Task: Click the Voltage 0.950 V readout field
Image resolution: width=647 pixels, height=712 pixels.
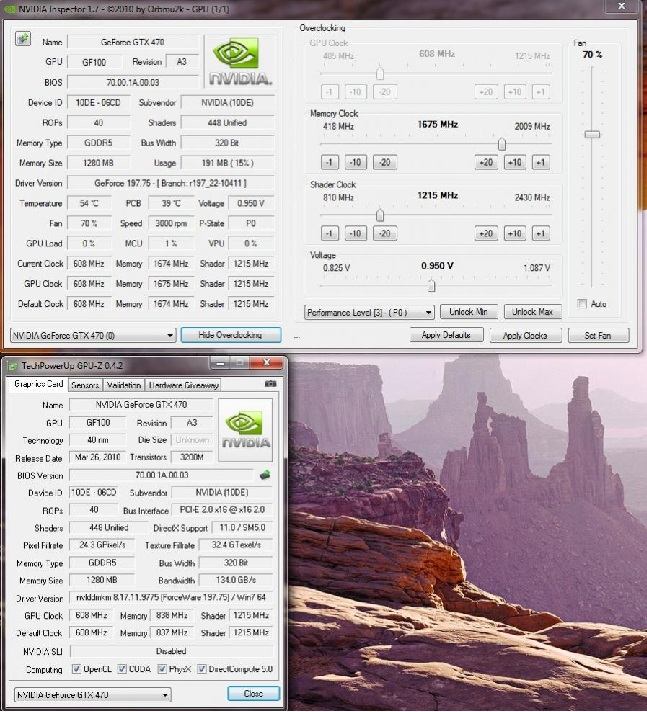Action: point(251,203)
